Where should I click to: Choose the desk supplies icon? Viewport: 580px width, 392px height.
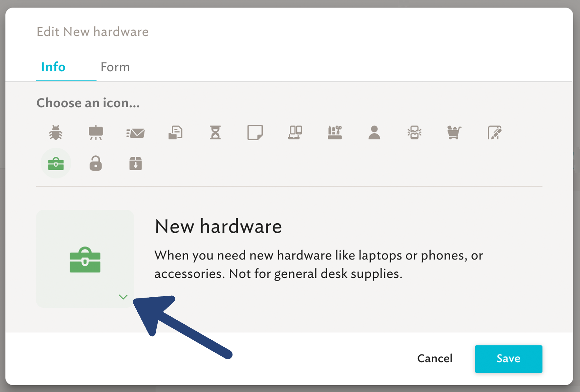[335, 133]
